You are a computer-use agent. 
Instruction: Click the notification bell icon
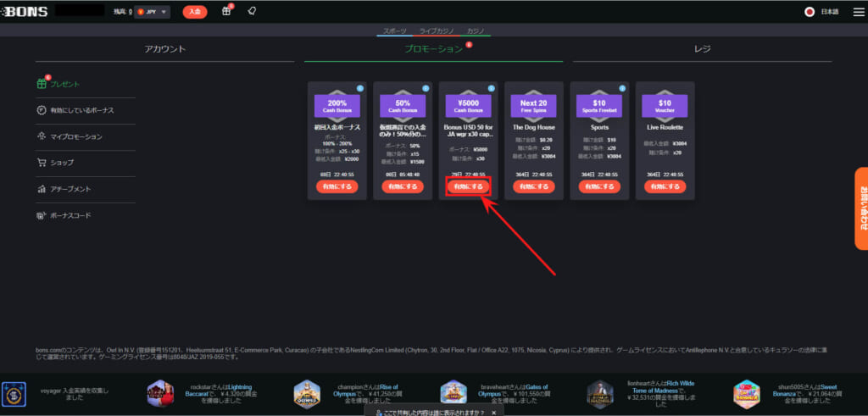pos(252,11)
